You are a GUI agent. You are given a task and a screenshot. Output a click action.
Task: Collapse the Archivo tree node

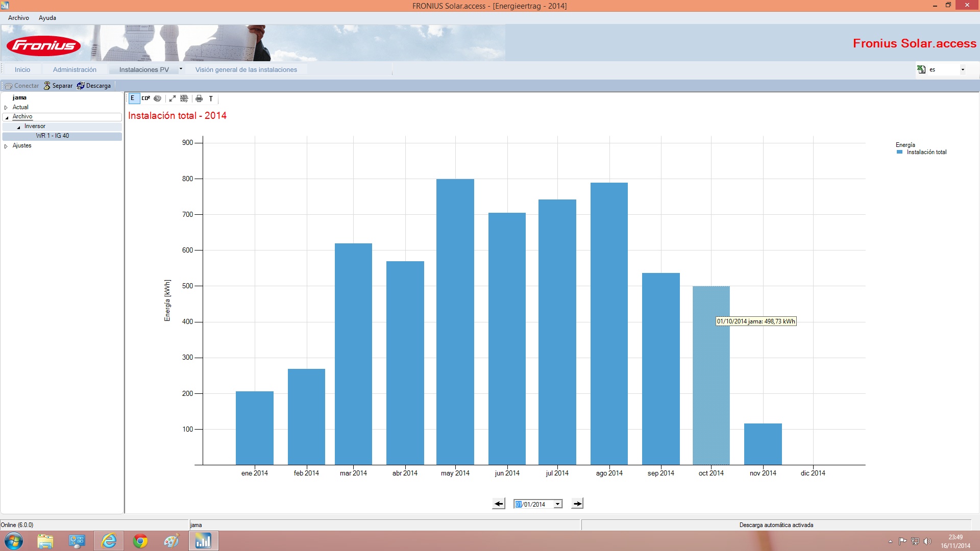click(7, 117)
